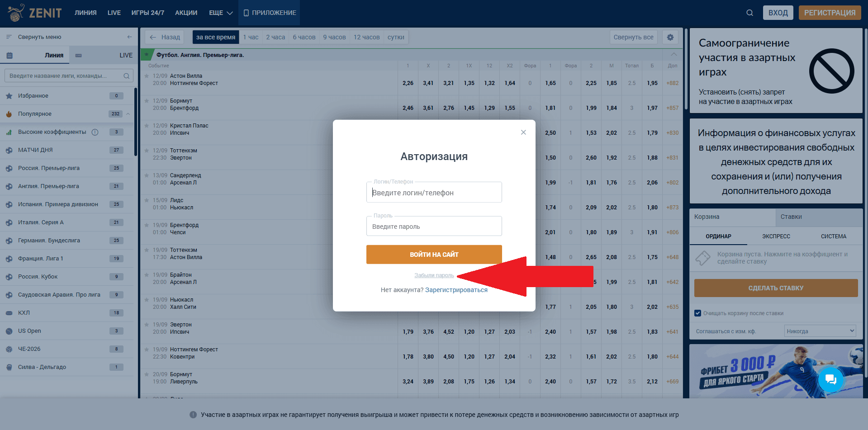Open the ПРИЛОЖЕНИЕ menu item
The image size is (868, 430).
tap(269, 13)
